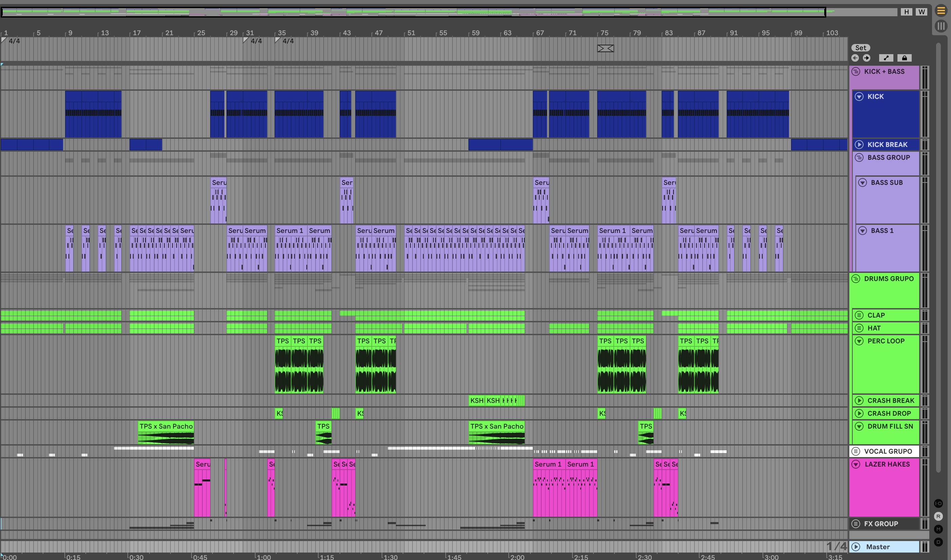This screenshot has height=560, width=951.
Task: Jump to the previous locator arrow
Action: click(x=855, y=58)
